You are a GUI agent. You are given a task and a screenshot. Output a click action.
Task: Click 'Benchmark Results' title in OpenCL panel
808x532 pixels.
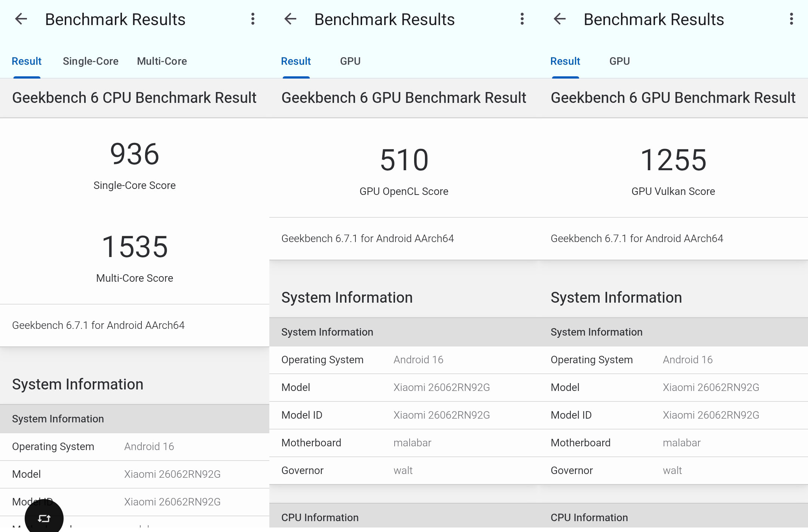[385, 19]
